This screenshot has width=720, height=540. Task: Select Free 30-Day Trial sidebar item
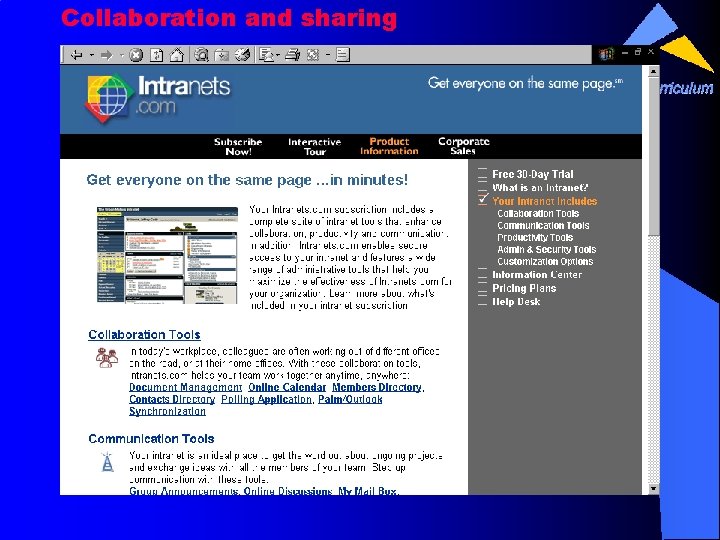533,174
